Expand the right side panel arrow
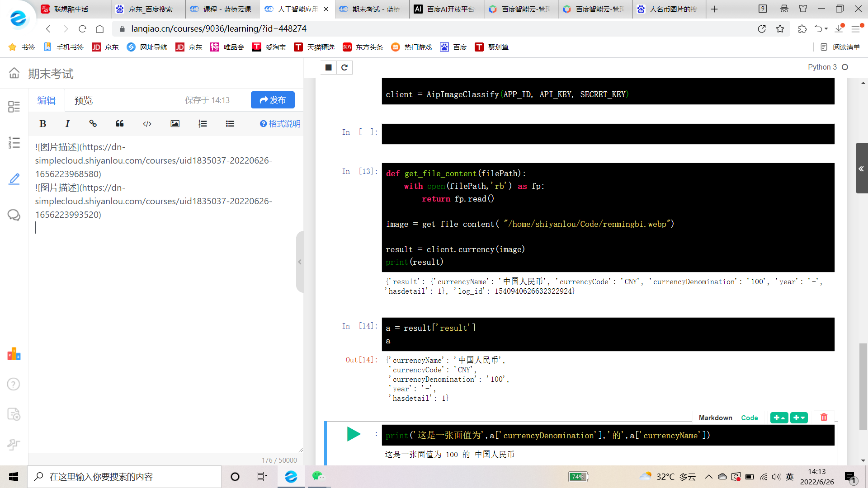The image size is (868, 488). [861, 169]
